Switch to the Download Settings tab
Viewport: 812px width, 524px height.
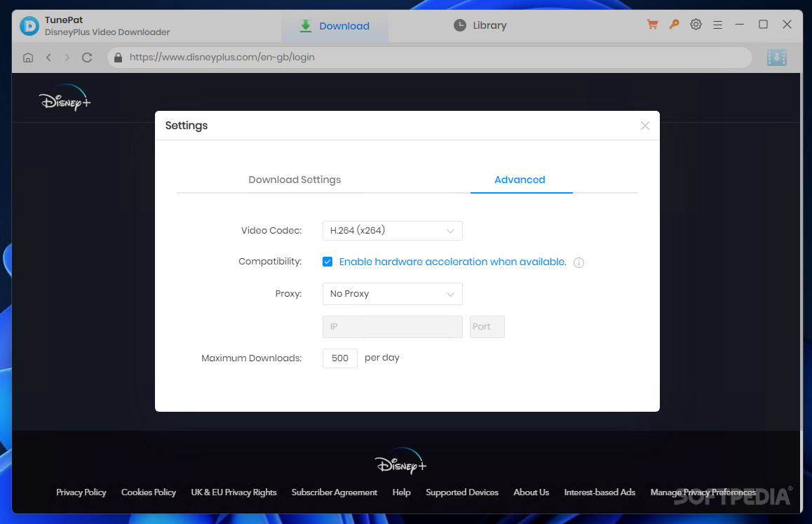coord(295,180)
